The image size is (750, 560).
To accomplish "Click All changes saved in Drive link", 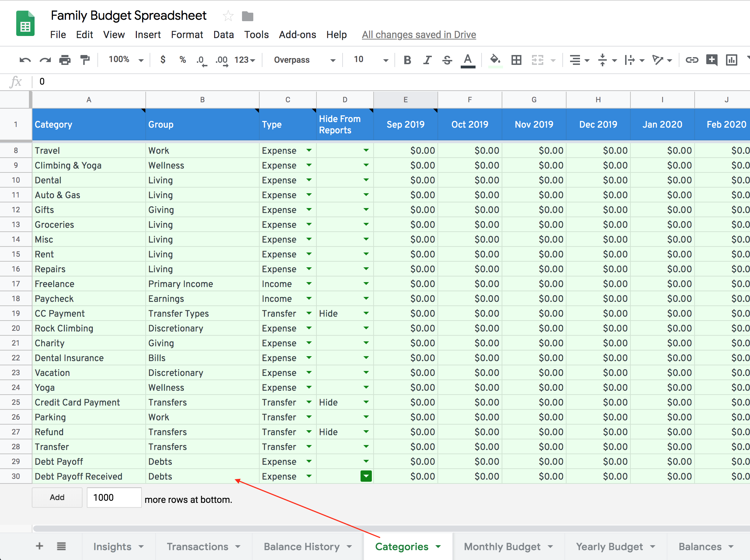I will point(419,35).
